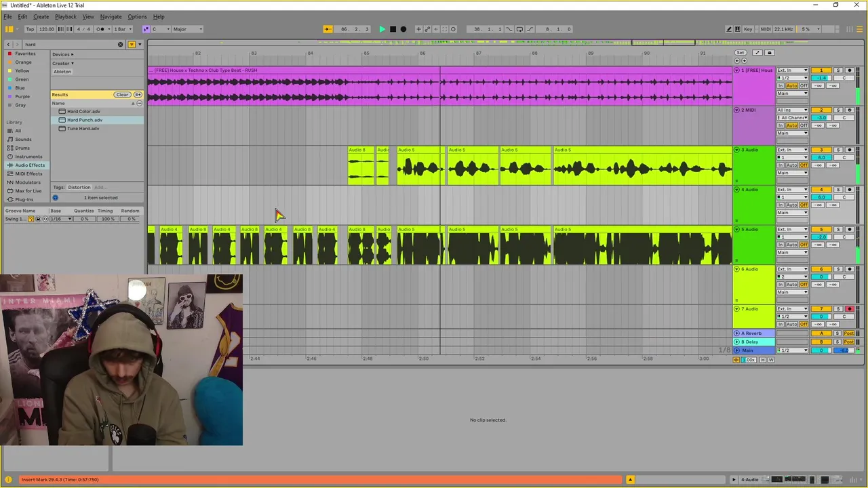Select Hard Color.adv in results
The image size is (868, 488).
[83, 111]
